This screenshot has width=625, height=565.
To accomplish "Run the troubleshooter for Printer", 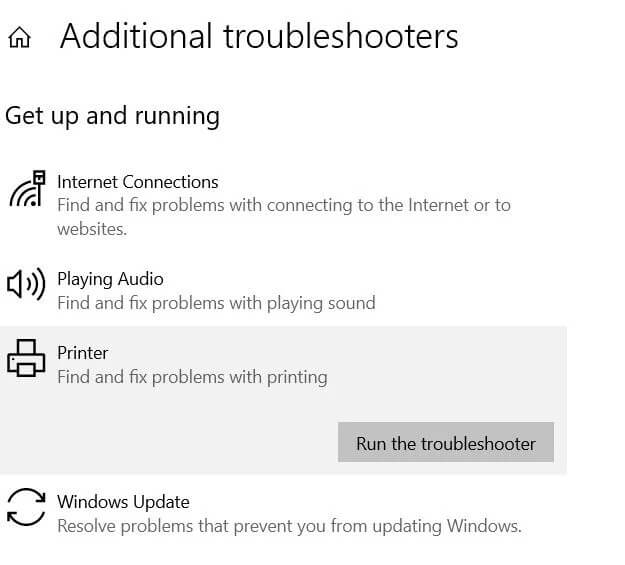I will coord(445,443).
